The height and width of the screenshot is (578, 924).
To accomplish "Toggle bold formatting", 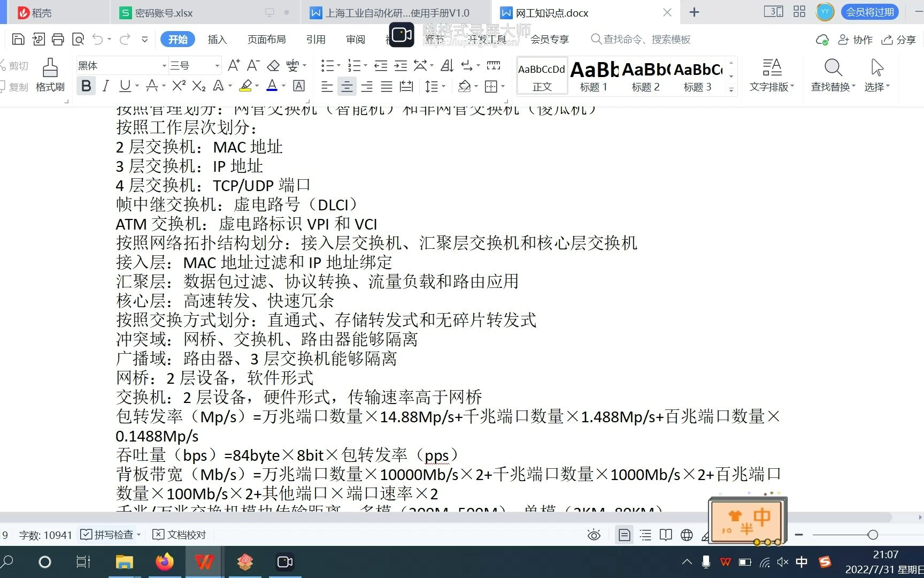I will 86,86.
